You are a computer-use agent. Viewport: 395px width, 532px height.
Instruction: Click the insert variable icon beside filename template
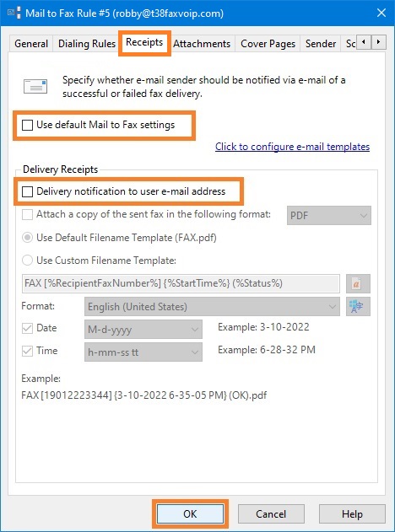tap(358, 283)
